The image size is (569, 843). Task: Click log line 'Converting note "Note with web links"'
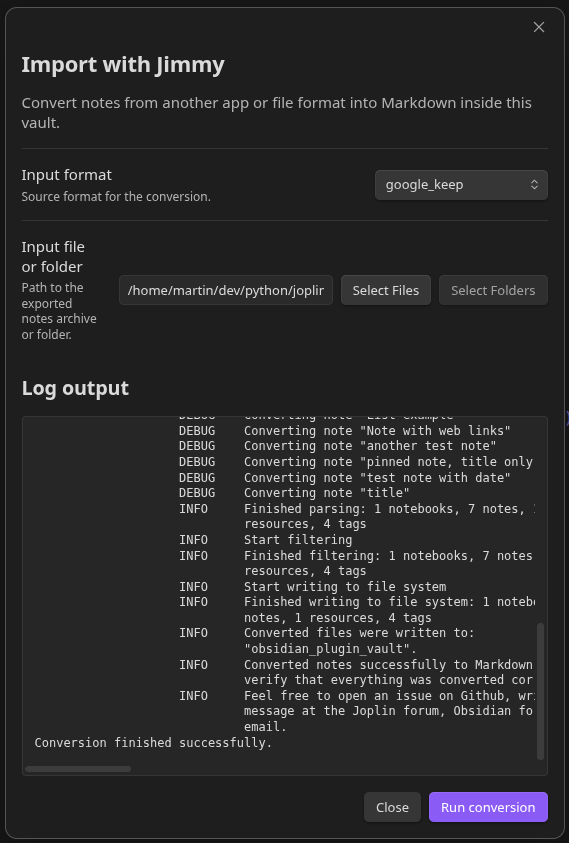point(377,431)
